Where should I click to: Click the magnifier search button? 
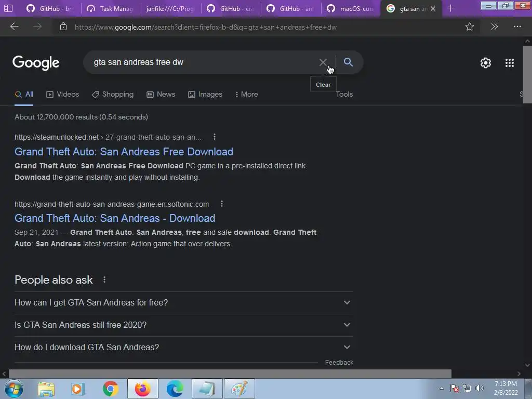pos(348,62)
